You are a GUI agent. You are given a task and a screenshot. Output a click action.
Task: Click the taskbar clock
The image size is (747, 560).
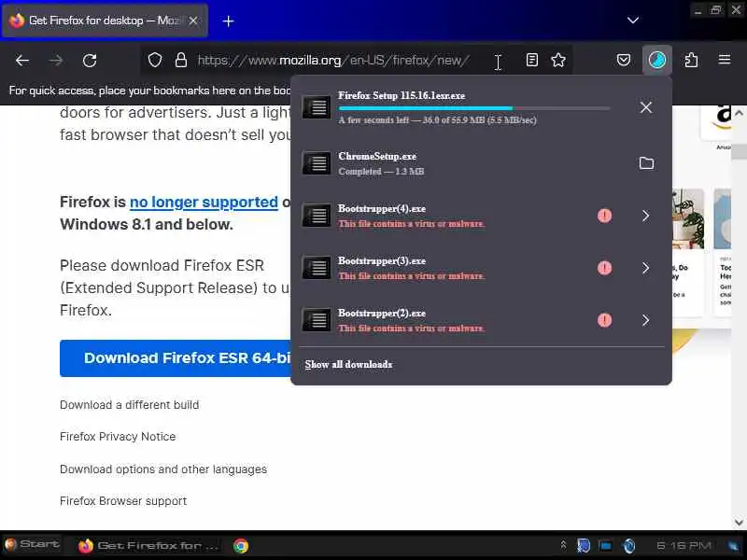684,545
